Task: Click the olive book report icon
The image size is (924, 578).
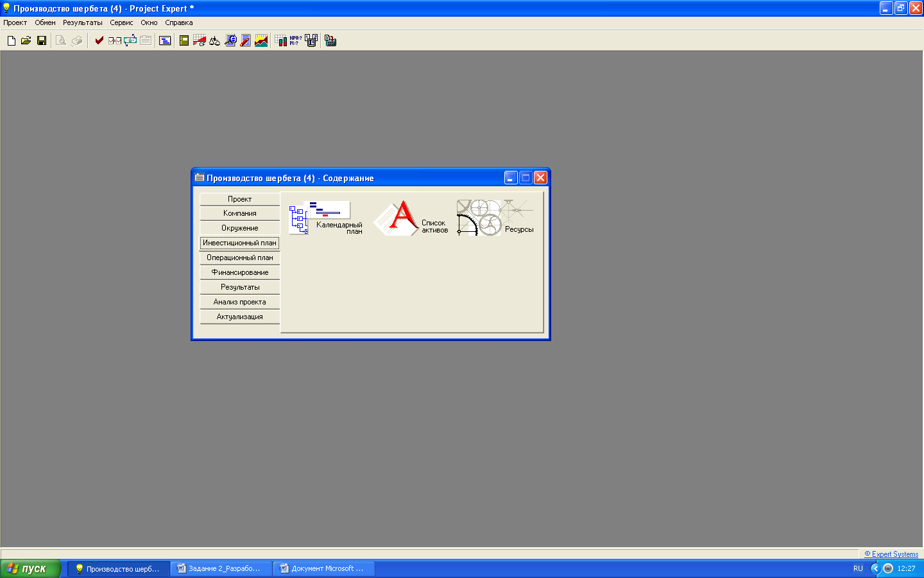Action: click(184, 40)
